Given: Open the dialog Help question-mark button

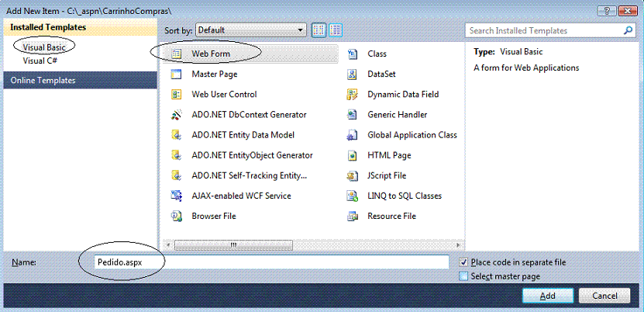Looking at the screenshot, I should [x=606, y=11].
